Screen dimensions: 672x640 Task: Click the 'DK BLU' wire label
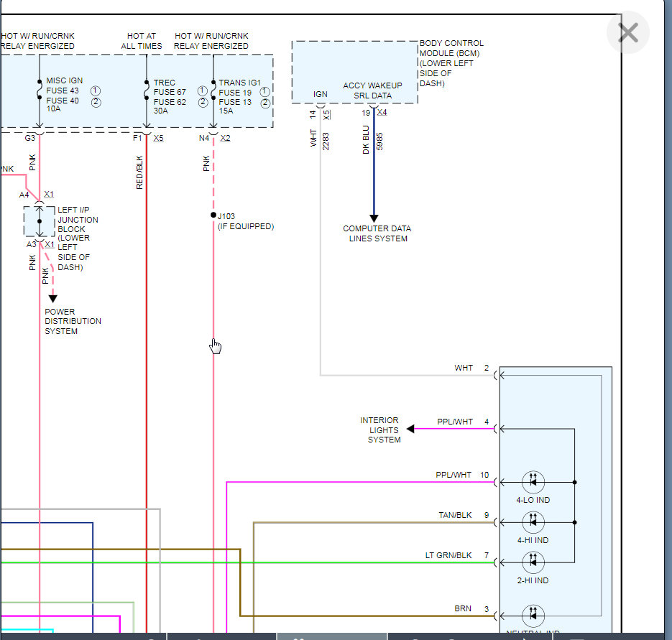(366, 139)
